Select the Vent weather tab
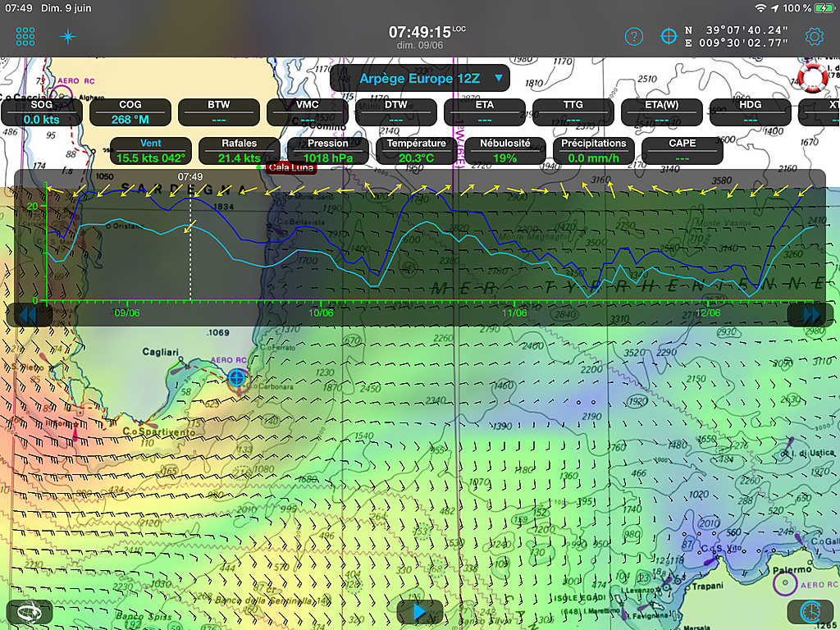This screenshot has width=840, height=630. pyautogui.click(x=151, y=151)
